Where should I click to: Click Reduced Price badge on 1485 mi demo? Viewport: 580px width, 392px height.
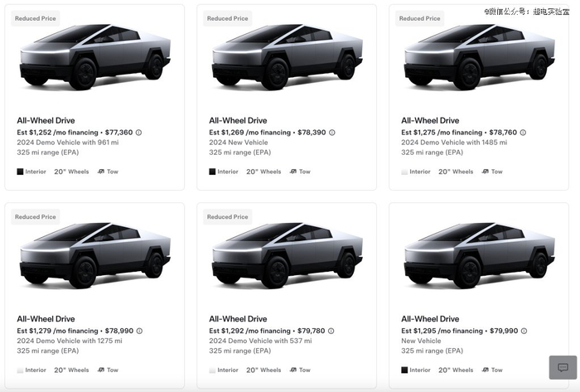coord(419,18)
